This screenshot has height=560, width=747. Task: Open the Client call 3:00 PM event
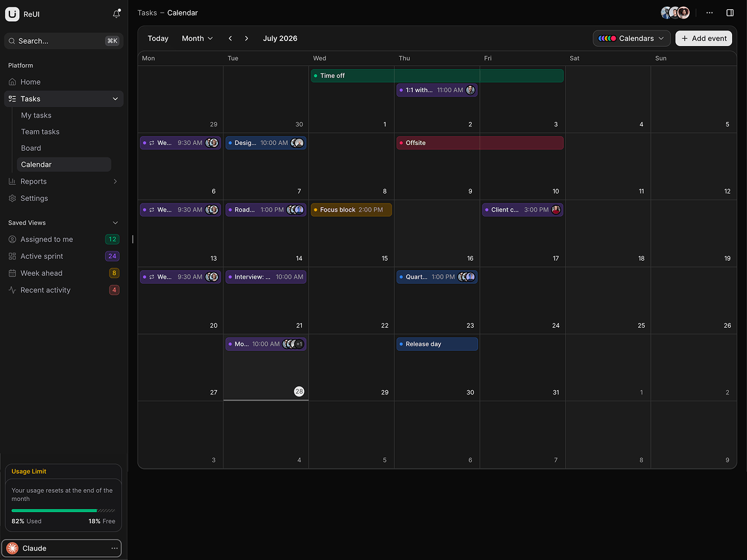point(523,210)
